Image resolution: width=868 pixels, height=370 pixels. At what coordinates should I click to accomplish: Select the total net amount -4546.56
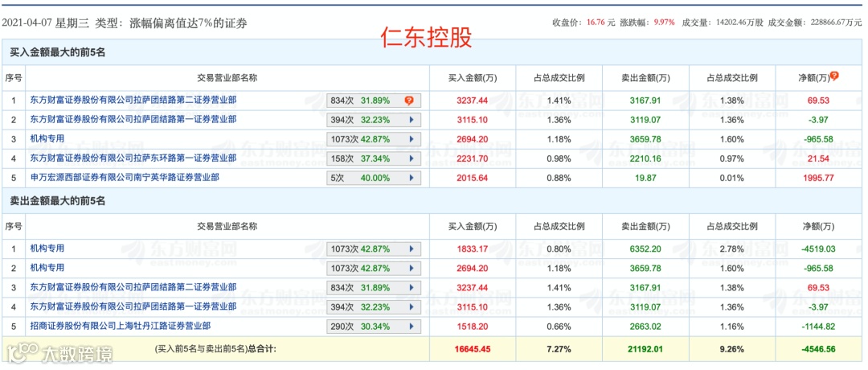pyautogui.click(x=818, y=349)
